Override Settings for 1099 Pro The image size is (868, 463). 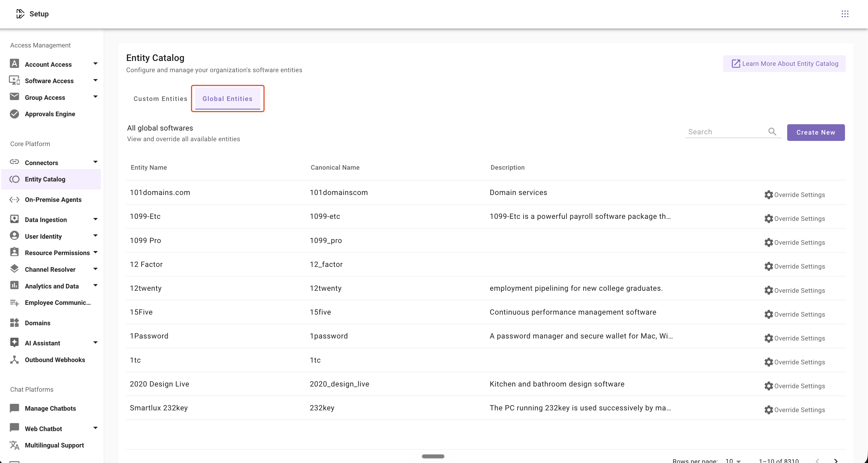[x=795, y=243]
